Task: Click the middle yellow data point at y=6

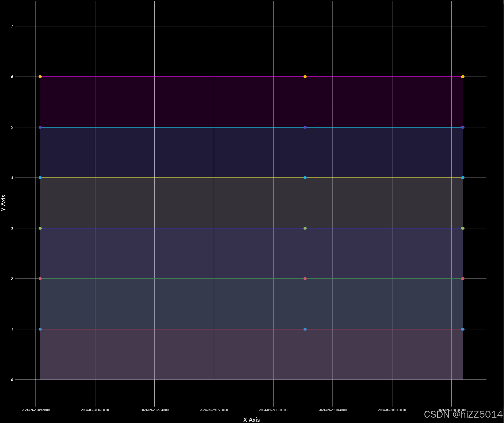Action: (305, 77)
